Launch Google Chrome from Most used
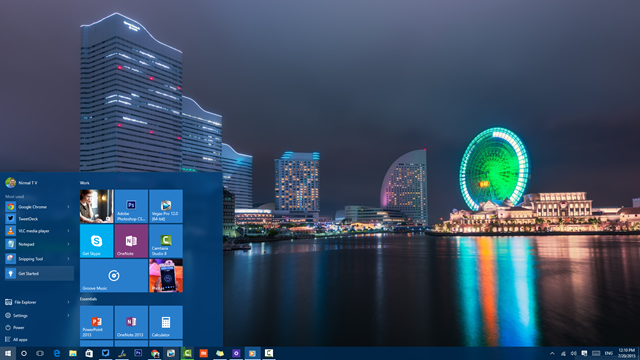640x360 pixels. pos(39,207)
